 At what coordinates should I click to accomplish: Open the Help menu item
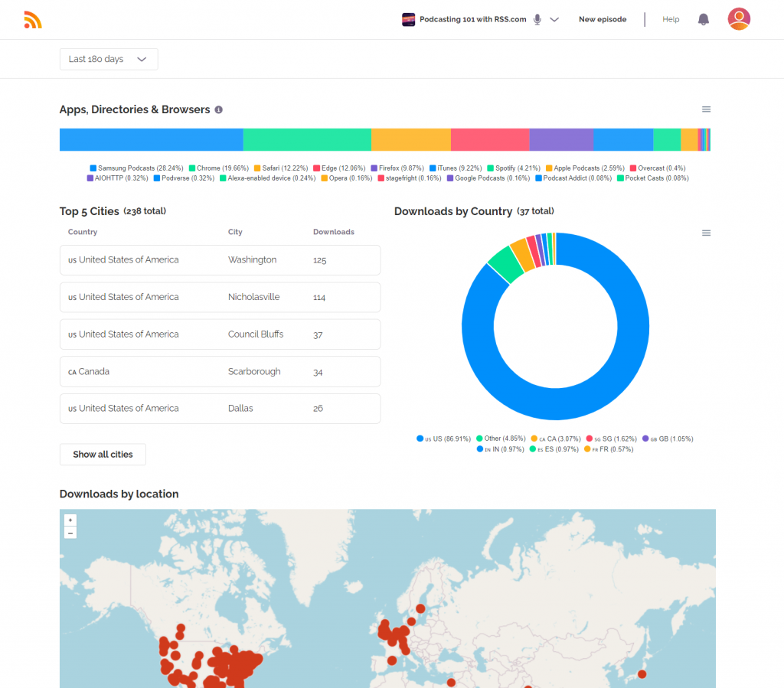tap(671, 20)
